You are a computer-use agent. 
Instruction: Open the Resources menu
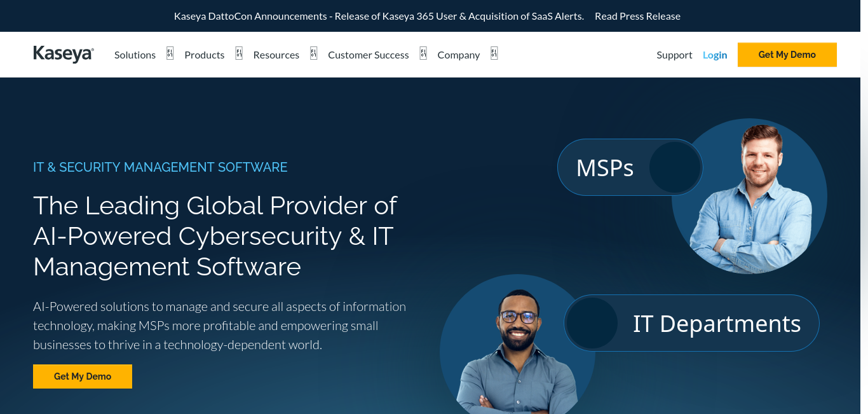point(276,55)
